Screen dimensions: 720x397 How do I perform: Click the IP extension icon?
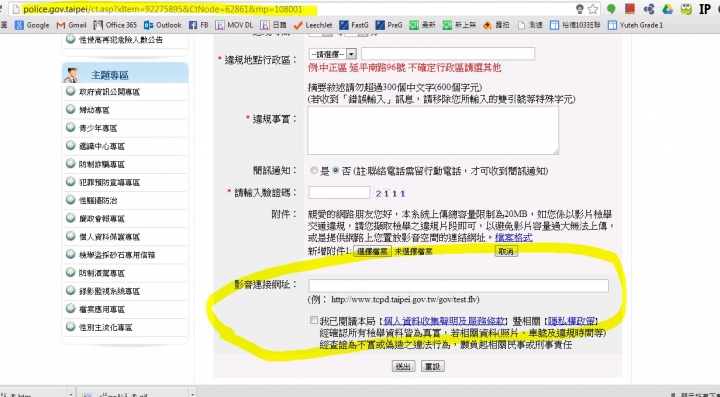705,9
